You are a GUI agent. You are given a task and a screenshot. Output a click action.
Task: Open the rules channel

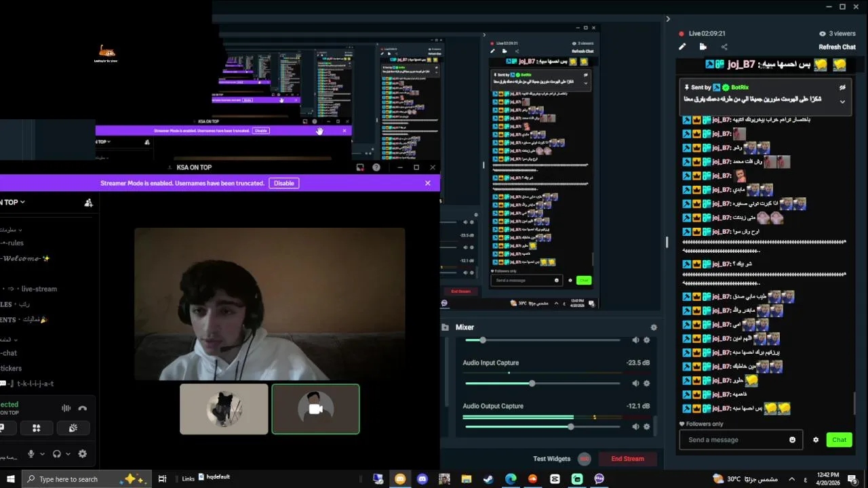coord(12,243)
